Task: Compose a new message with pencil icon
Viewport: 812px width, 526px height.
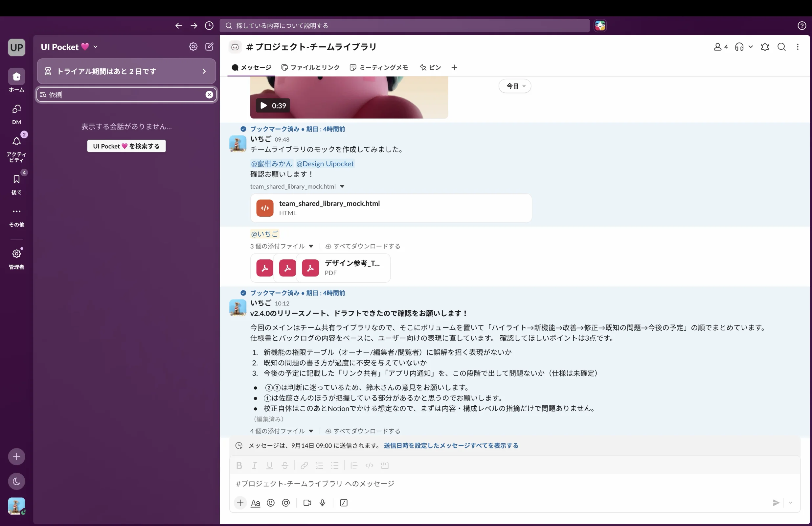Action: coord(209,47)
